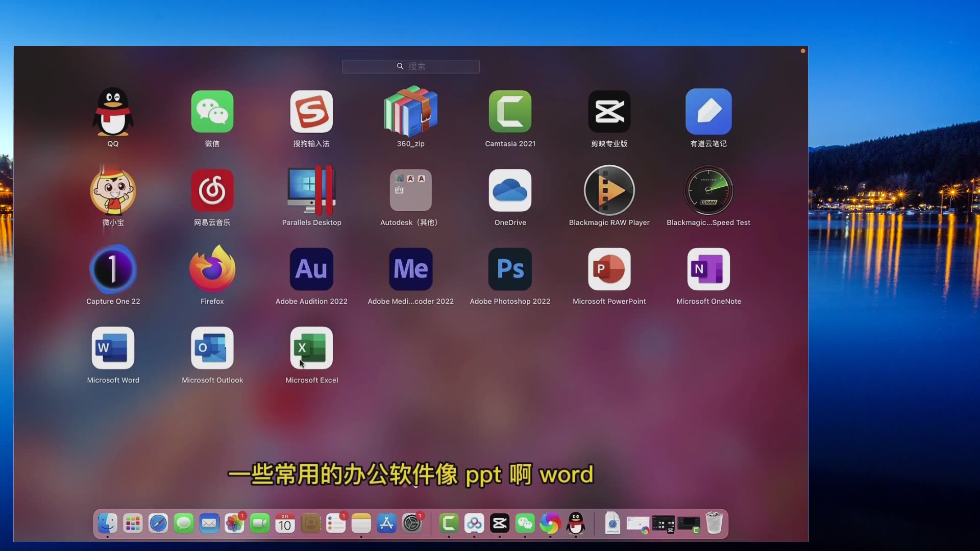Click the Launchpad 搜索 search field
The height and width of the screenshot is (551, 980).
pyautogui.click(x=410, y=66)
